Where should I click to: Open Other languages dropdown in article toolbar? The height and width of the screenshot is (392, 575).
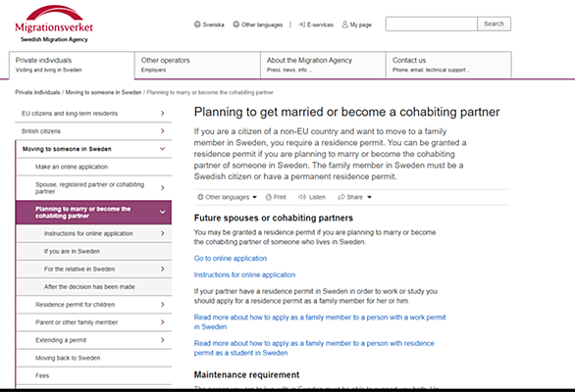[228, 197]
